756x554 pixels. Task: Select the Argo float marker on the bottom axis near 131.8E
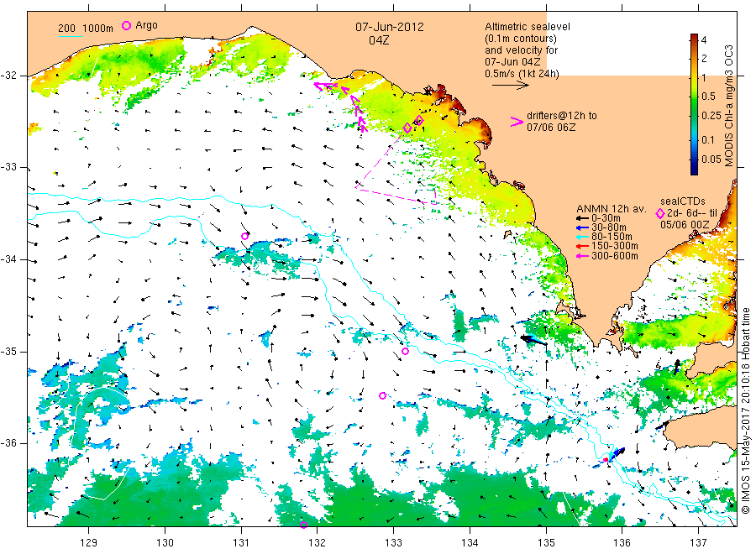coord(303,525)
